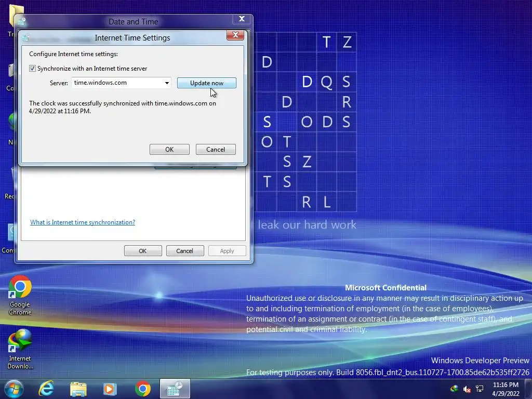Screen dimensions: 532x399
Task: Launch Windows Media Player from taskbar
Action: point(110,389)
